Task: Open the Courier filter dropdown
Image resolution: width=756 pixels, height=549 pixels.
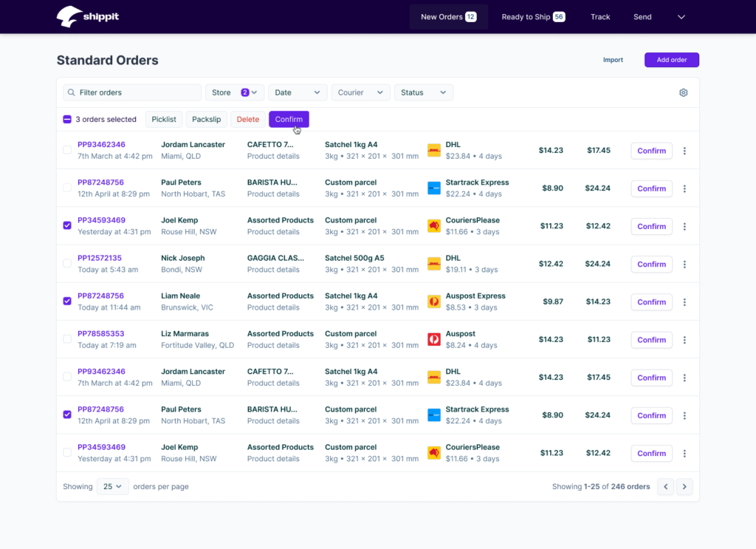Action: click(x=360, y=92)
